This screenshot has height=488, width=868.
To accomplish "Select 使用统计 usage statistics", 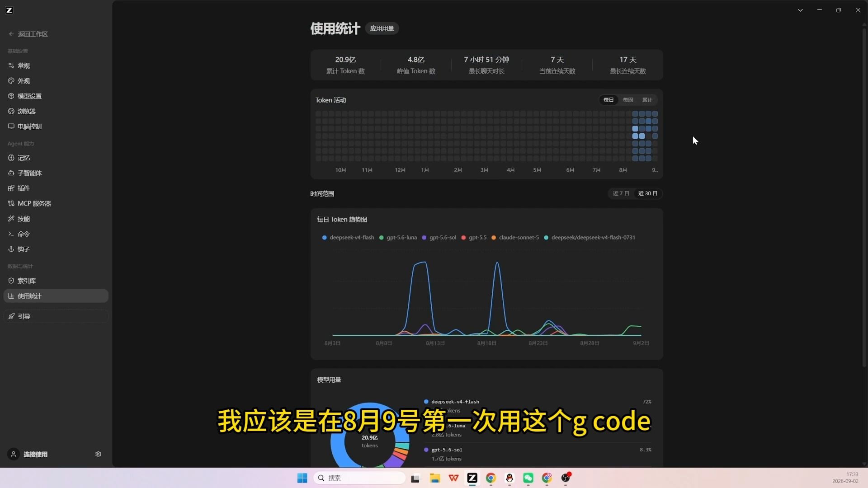I will (x=56, y=296).
